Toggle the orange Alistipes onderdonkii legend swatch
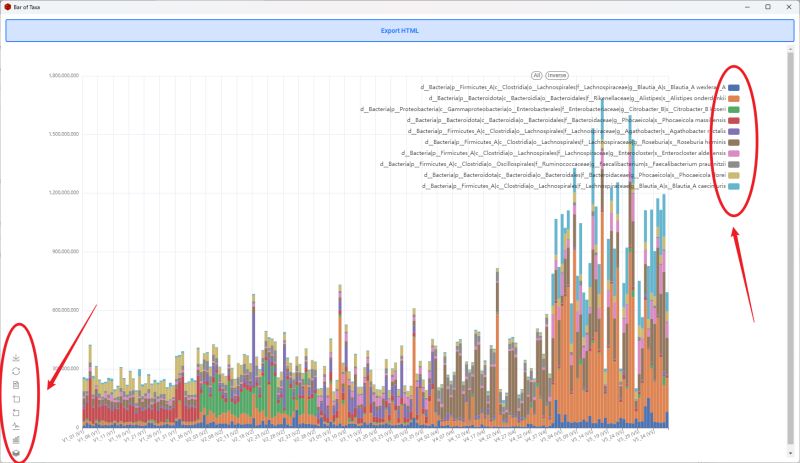The width and height of the screenshot is (800, 463). [734, 99]
